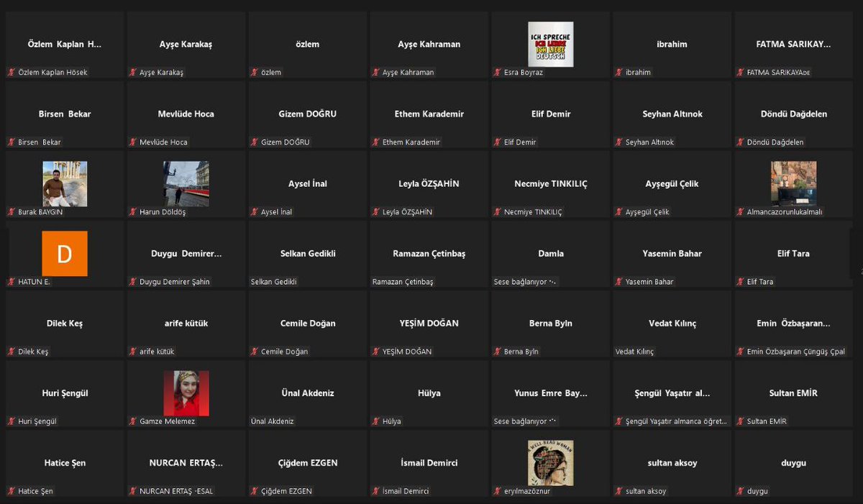The height and width of the screenshot is (504, 863).
Task: Click the muted mic icon next to Seyhan Altınok
Action: [619, 142]
